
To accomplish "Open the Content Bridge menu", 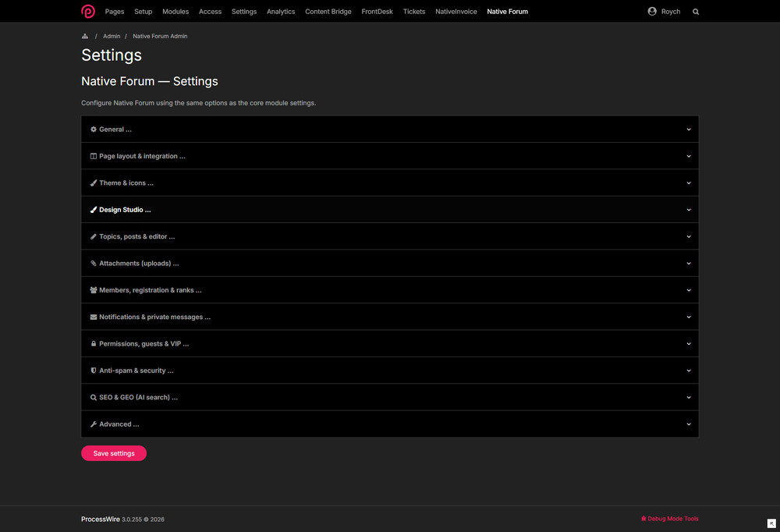I will 328,12.
